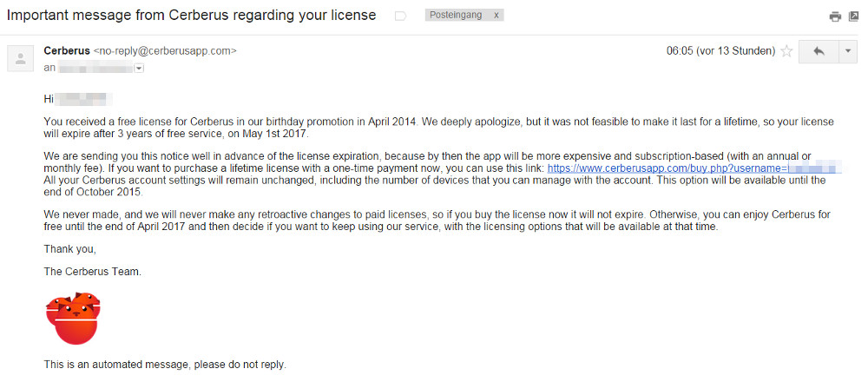This screenshot has width=868, height=382.
Task: Click the blurred recipient address after 'an'
Action: pyautogui.click(x=95, y=68)
